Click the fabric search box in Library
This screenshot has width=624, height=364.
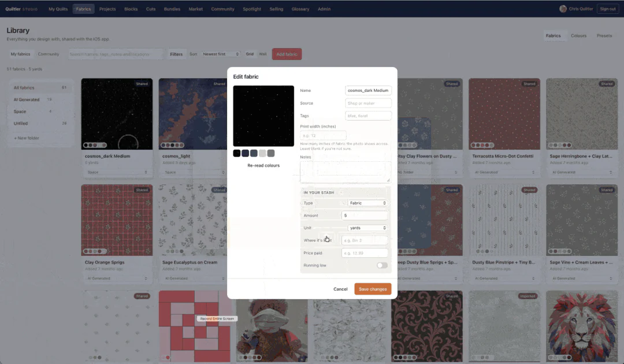(116, 54)
